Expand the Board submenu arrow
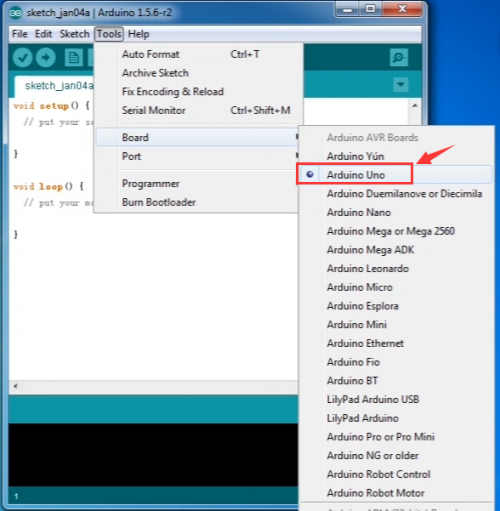 [x=297, y=137]
